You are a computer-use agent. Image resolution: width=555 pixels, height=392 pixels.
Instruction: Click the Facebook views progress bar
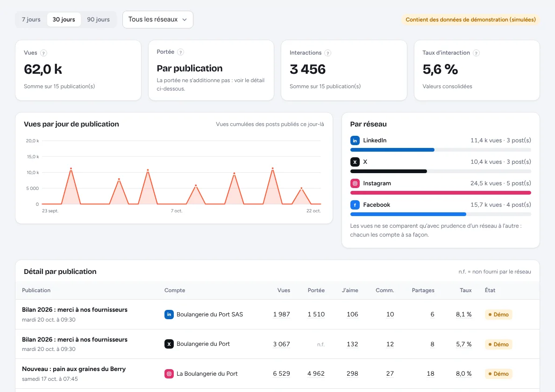(x=441, y=214)
